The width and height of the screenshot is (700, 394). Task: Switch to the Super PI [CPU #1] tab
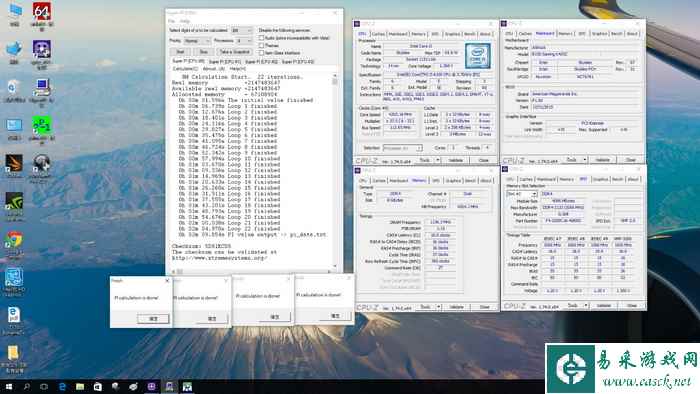pos(225,62)
